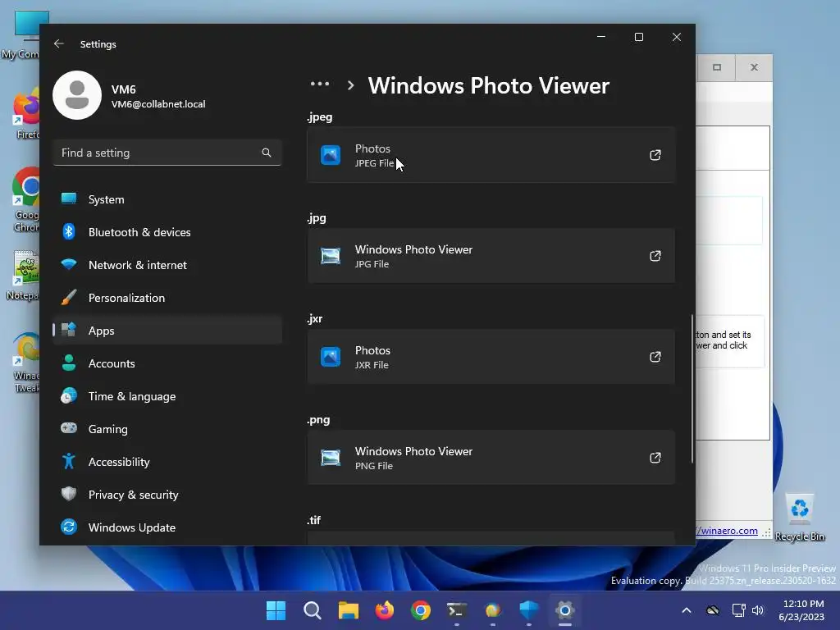The height and width of the screenshot is (630, 840).
Task: Click the open-external icon for JXR File
Action: point(655,357)
